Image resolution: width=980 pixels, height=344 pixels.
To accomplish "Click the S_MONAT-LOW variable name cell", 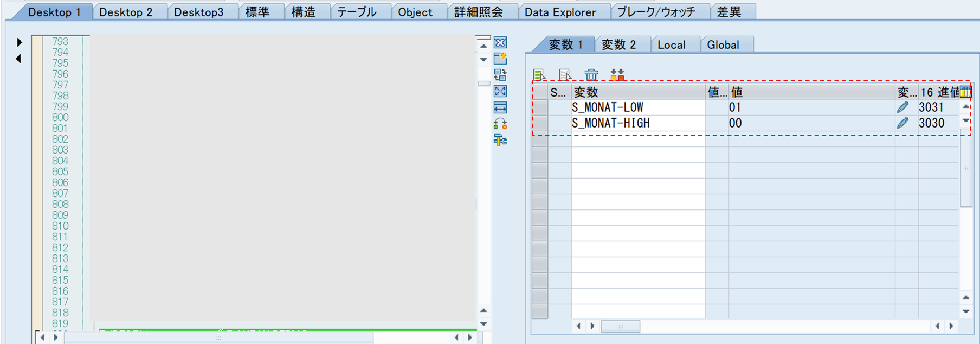I will click(638, 107).
